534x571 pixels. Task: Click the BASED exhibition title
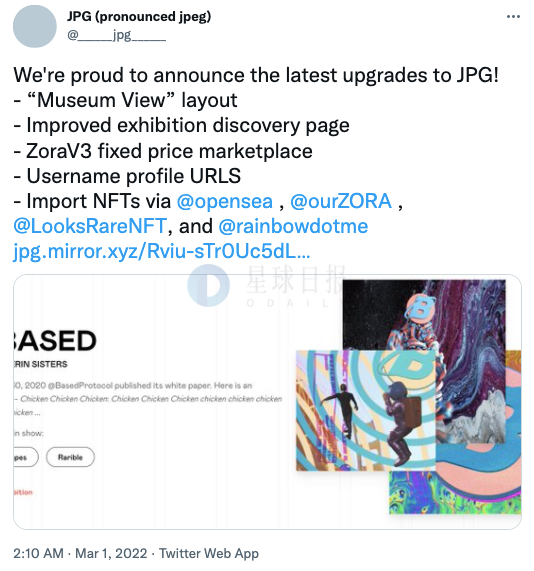(55, 341)
